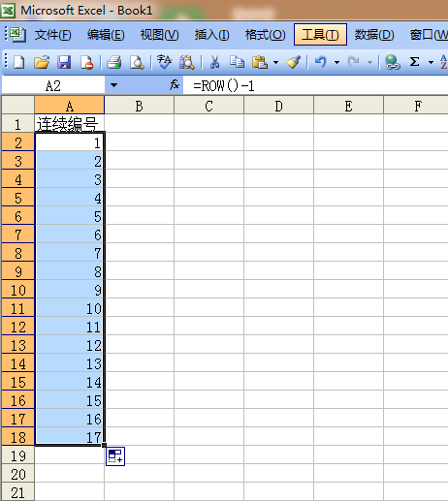Select row 10 header
Image resolution: width=448 pixels, height=501 pixels.
click(x=18, y=290)
